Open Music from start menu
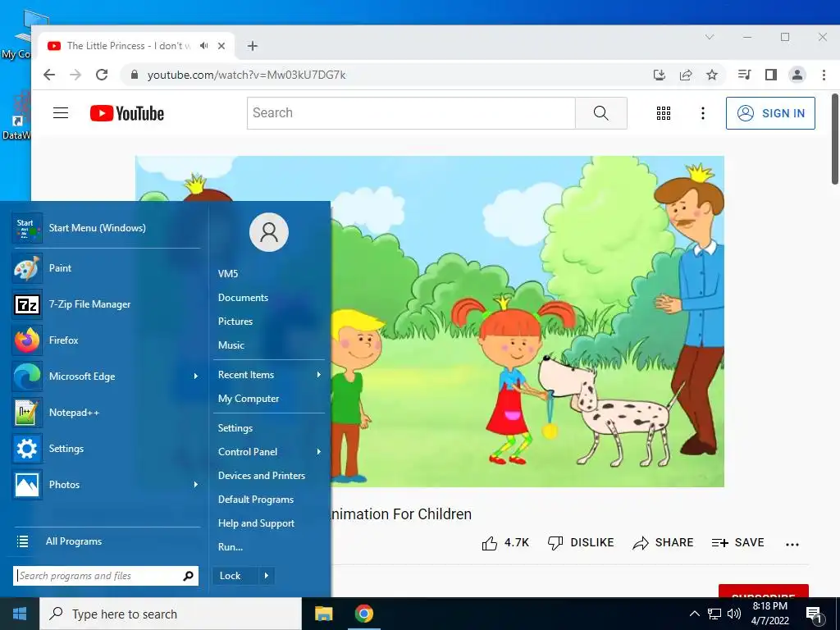840x630 pixels. pos(231,345)
